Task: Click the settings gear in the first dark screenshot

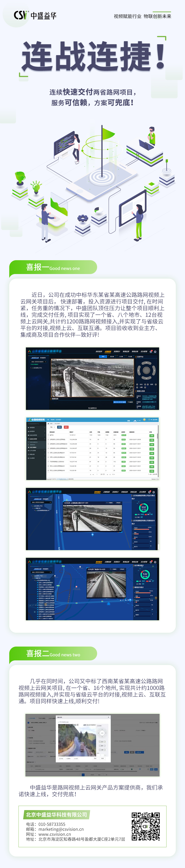Action: pyautogui.click(x=155, y=352)
